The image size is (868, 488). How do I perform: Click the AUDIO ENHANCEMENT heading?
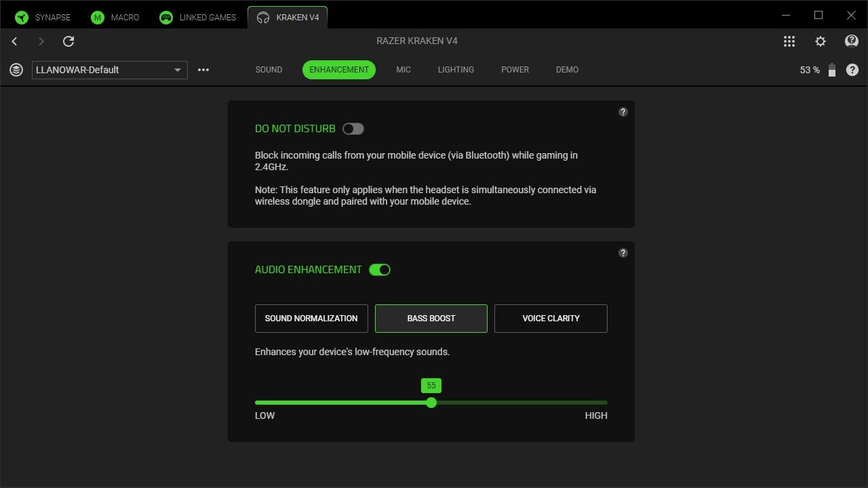309,270
